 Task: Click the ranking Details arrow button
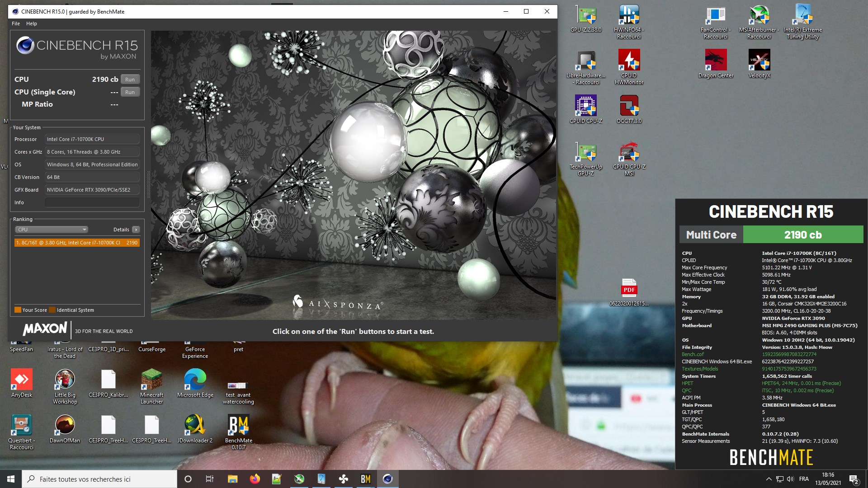[136, 230]
